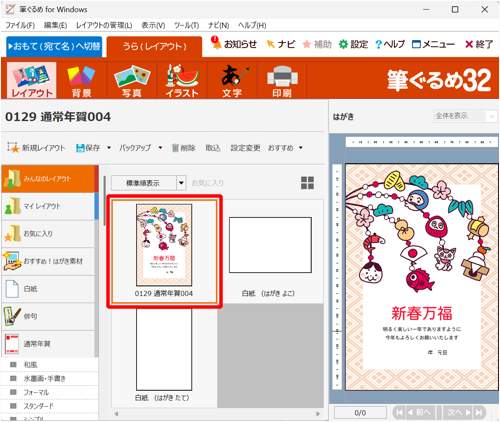The height and width of the screenshot is (422, 500).
Task: Open the 編集(E) menu
Action: (55, 25)
